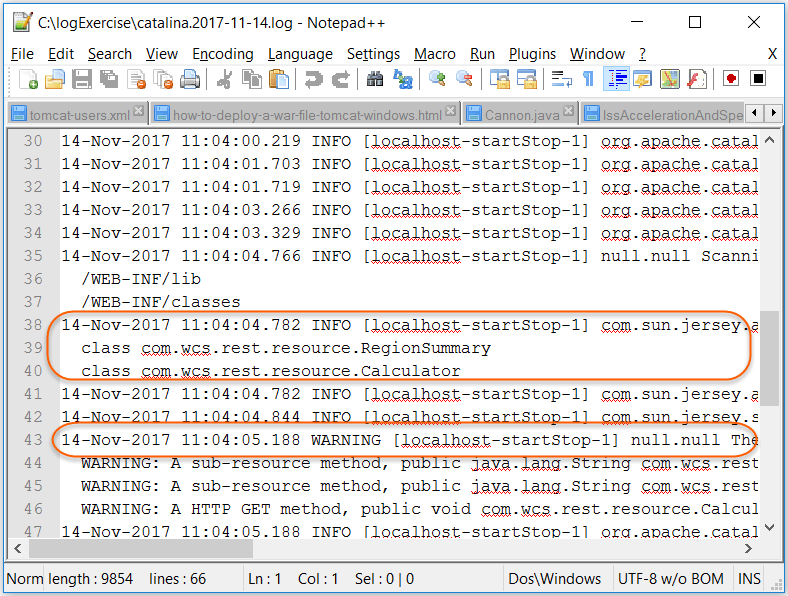
Task: Open the ? help menu
Action: pos(642,54)
